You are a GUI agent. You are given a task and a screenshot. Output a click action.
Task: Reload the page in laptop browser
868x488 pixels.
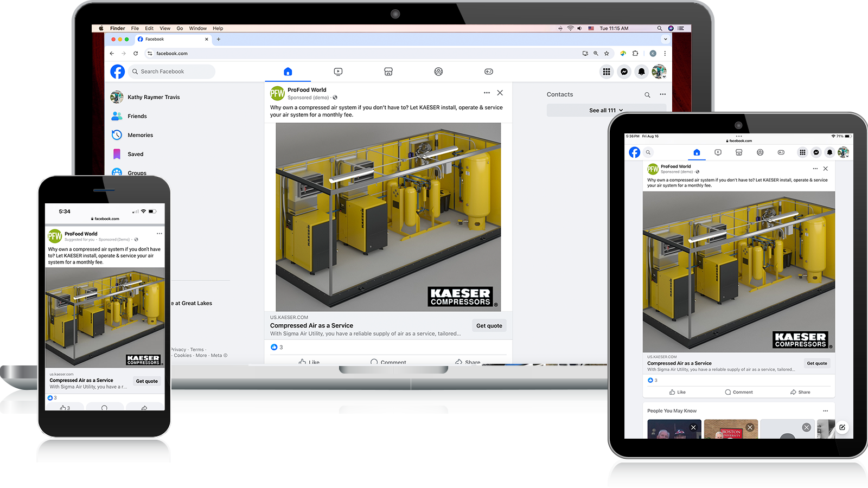(136, 53)
